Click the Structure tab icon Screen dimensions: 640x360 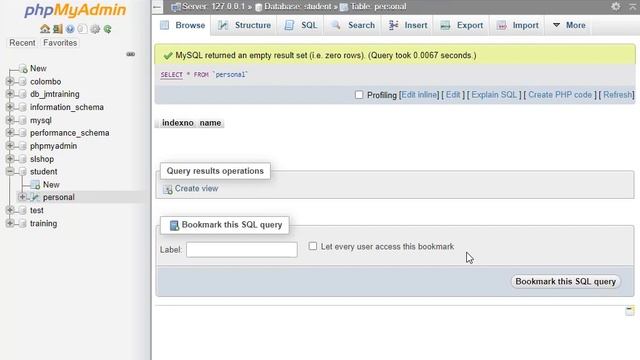pyautogui.click(x=223, y=25)
